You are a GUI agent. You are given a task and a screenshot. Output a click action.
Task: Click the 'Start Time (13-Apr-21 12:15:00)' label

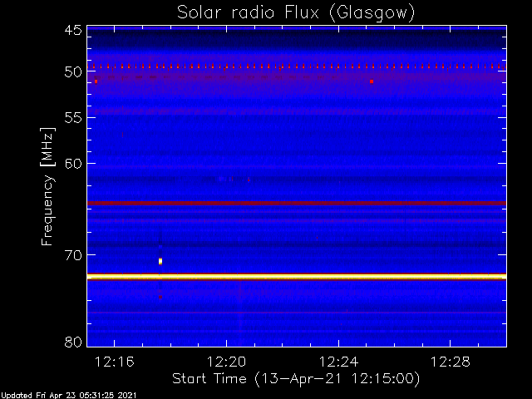[x=296, y=379]
